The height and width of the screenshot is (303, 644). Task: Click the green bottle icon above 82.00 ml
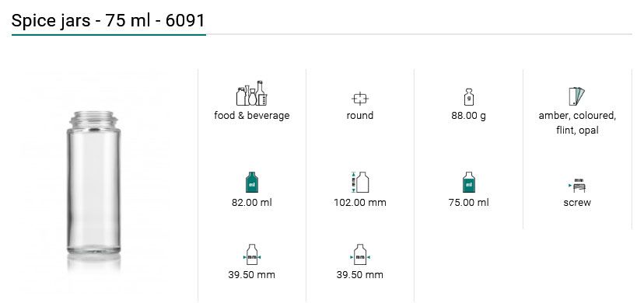(x=252, y=183)
